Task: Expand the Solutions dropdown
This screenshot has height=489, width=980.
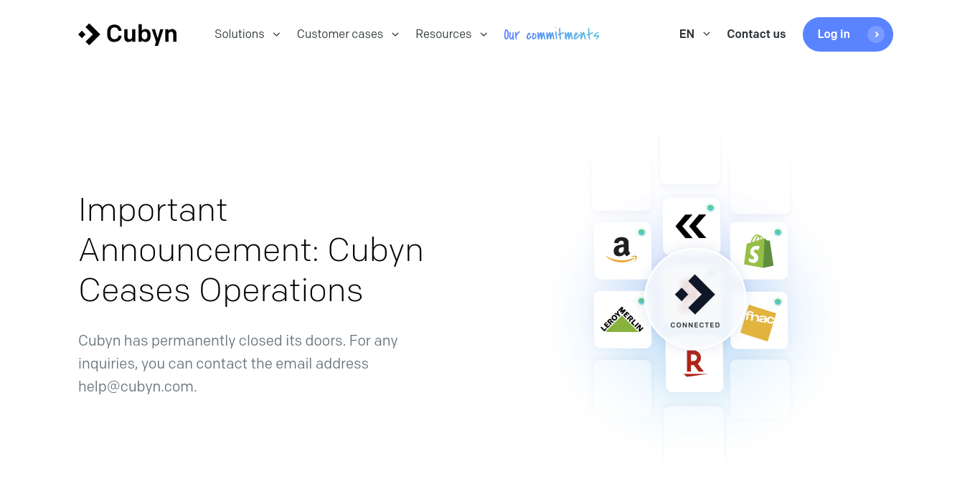Action: click(248, 34)
